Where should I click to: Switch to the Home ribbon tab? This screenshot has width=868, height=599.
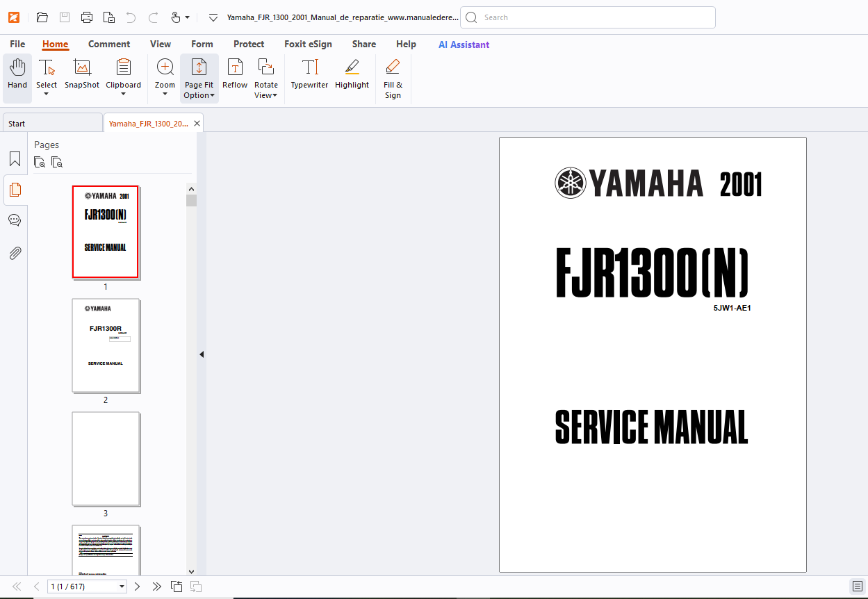[x=56, y=44]
